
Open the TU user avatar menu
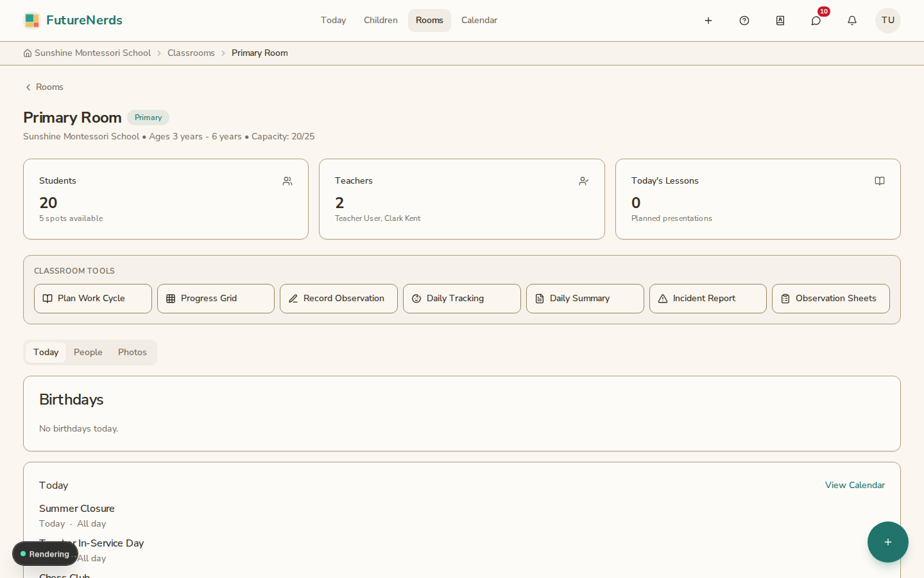(x=888, y=21)
